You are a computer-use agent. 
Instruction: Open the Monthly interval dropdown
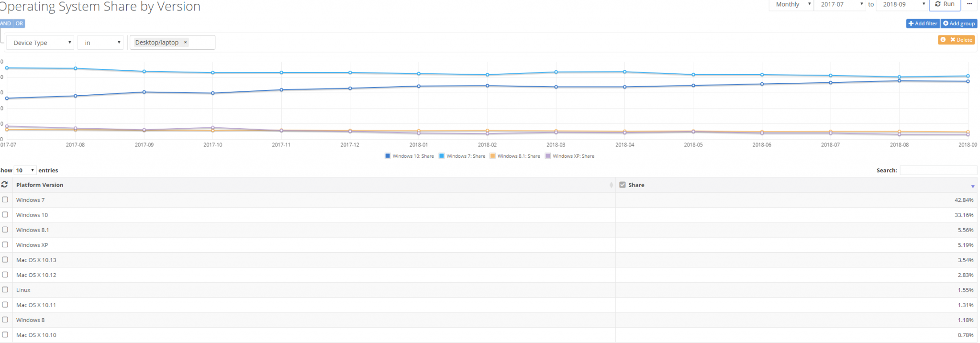coord(791,4)
